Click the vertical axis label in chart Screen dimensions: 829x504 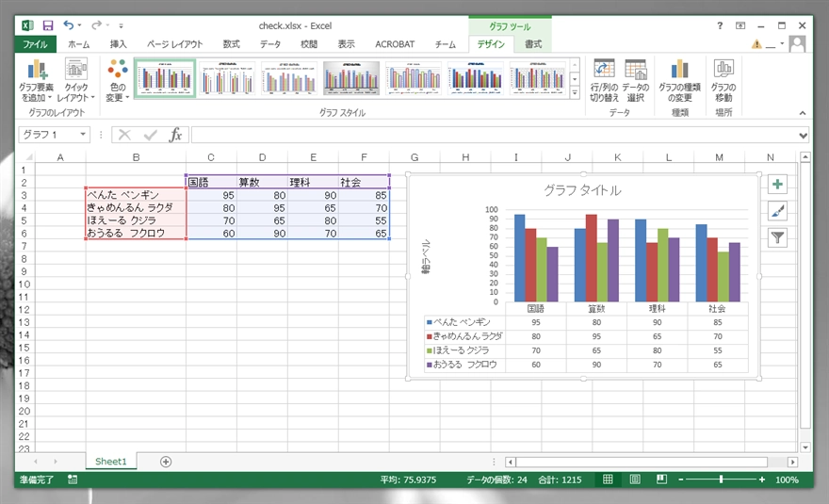coord(426,256)
